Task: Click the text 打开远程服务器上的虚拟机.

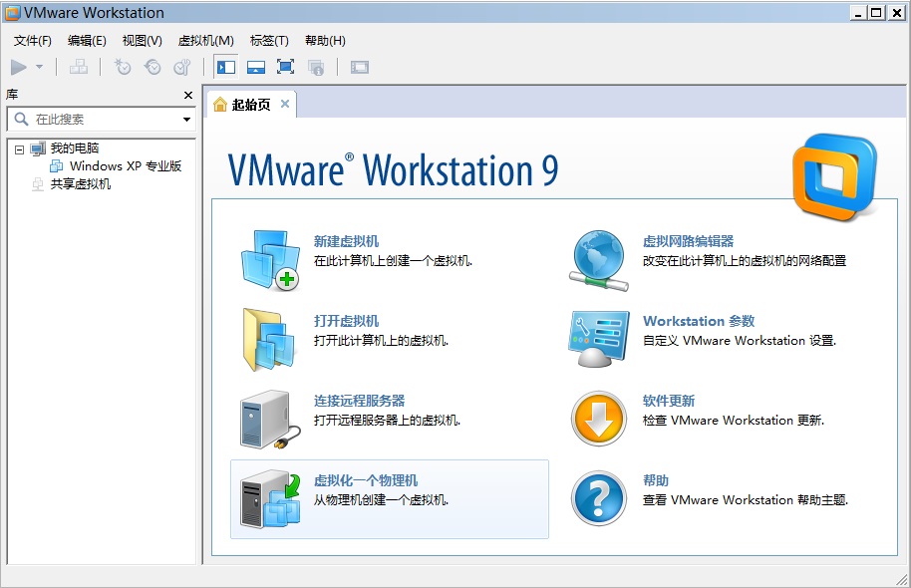Action: (x=387, y=421)
